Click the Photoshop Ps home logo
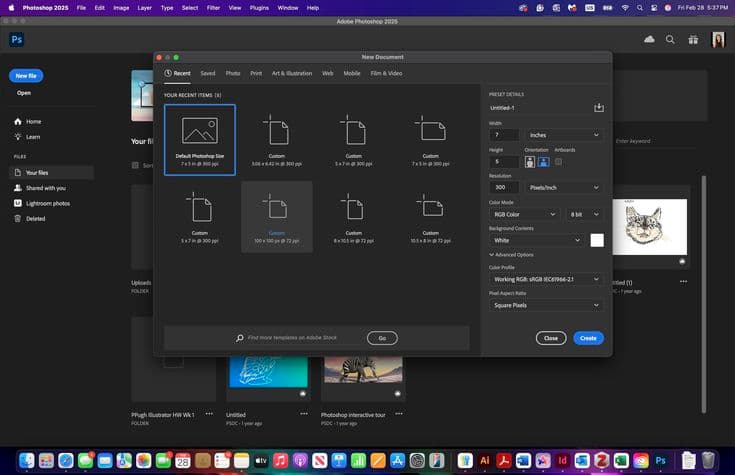 [x=16, y=40]
